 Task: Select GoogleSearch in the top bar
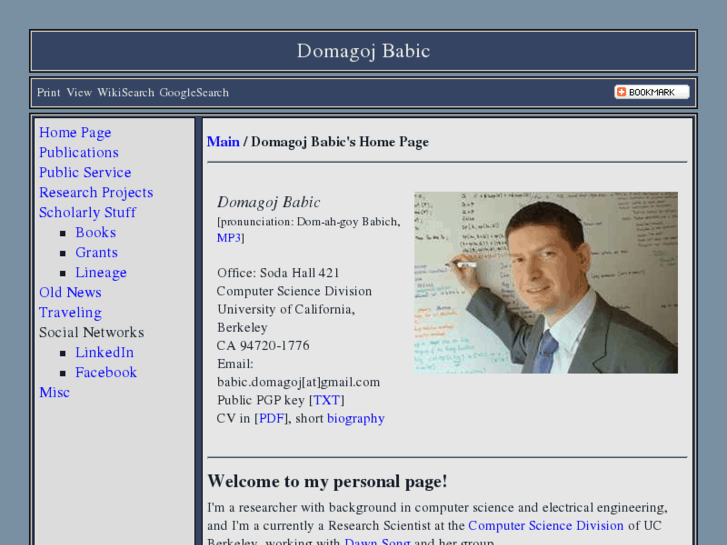click(194, 92)
